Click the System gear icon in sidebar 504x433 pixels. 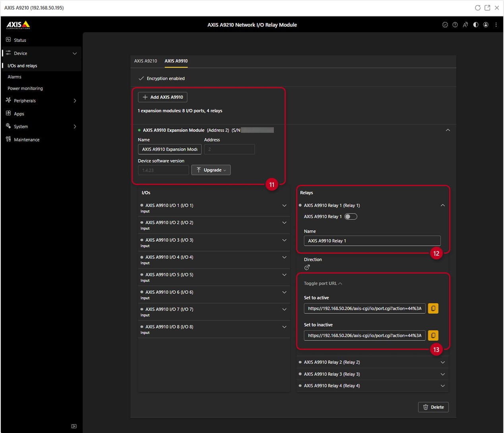[x=8, y=126]
